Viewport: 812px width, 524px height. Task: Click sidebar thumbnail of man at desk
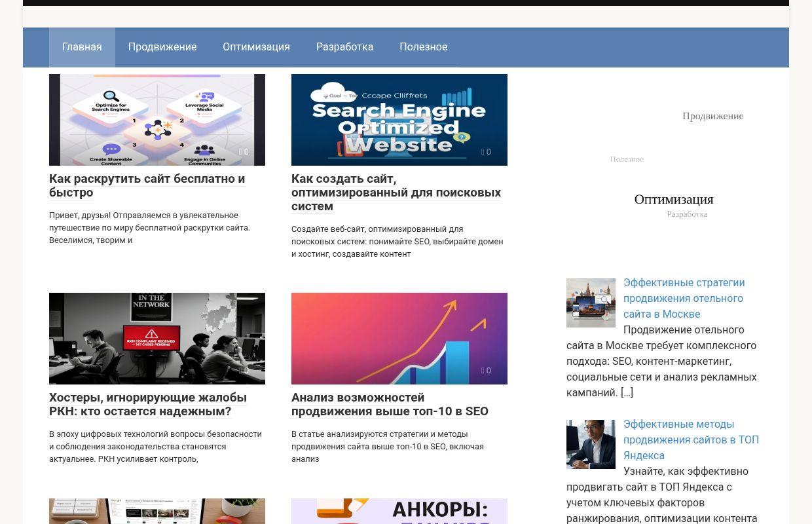591,444
